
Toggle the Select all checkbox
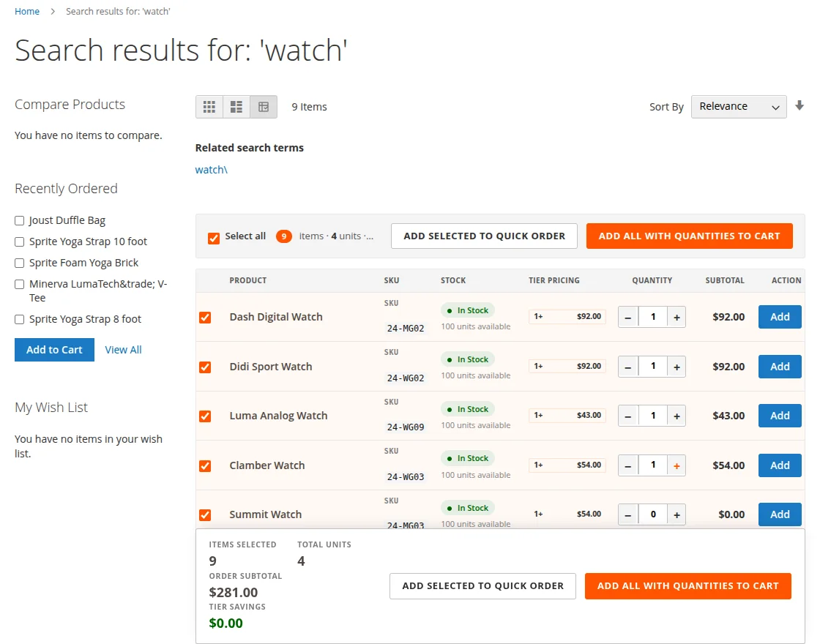coord(213,239)
